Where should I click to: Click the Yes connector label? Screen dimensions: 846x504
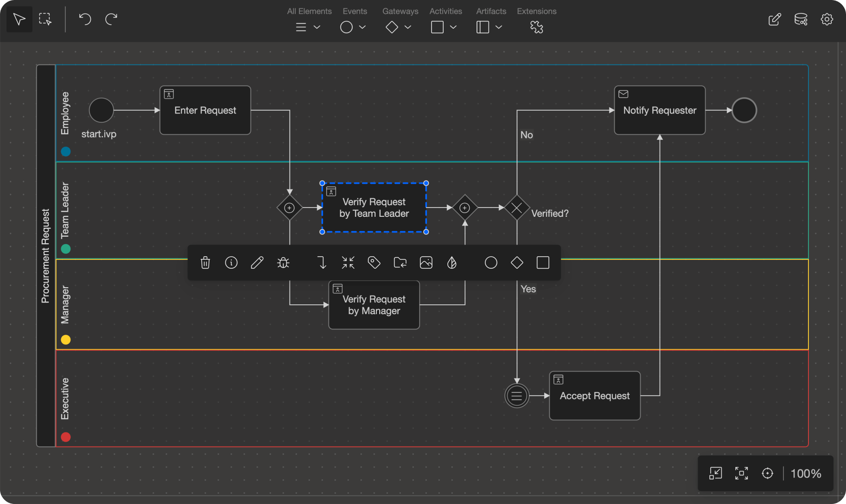(x=528, y=289)
